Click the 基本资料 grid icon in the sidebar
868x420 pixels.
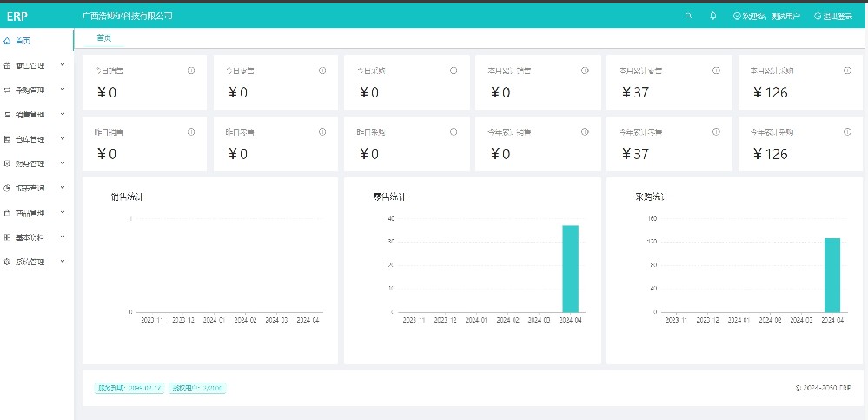point(7,237)
